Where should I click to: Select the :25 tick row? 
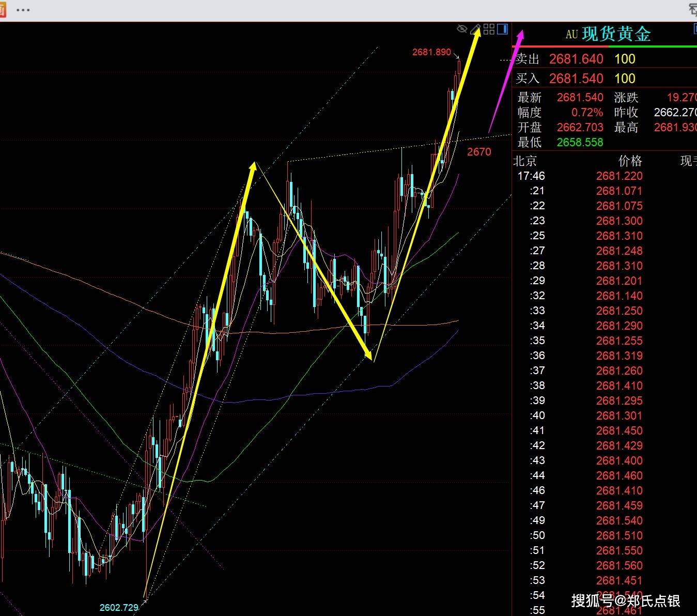pos(605,236)
